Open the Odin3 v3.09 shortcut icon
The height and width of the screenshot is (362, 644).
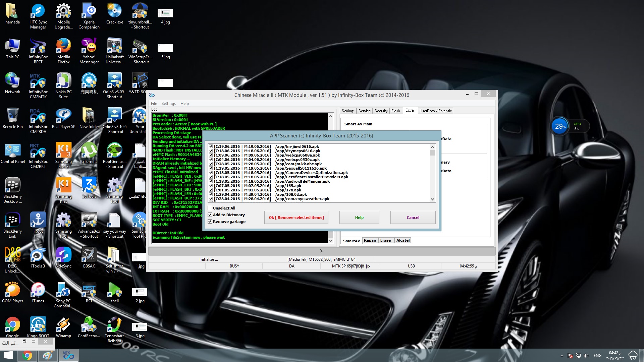pos(114,85)
